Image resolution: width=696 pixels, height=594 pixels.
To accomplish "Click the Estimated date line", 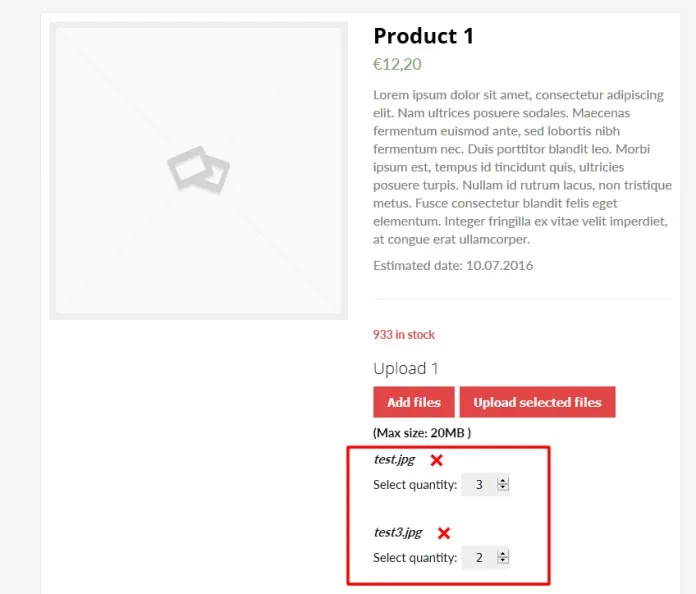I will tap(453, 266).
